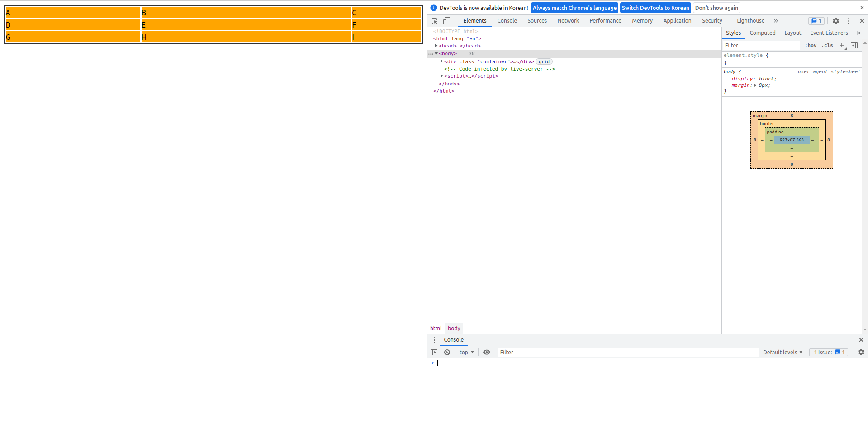Click the 927×87.563 content box in box model
The image size is (868, 423).
(x=792, y=140)
